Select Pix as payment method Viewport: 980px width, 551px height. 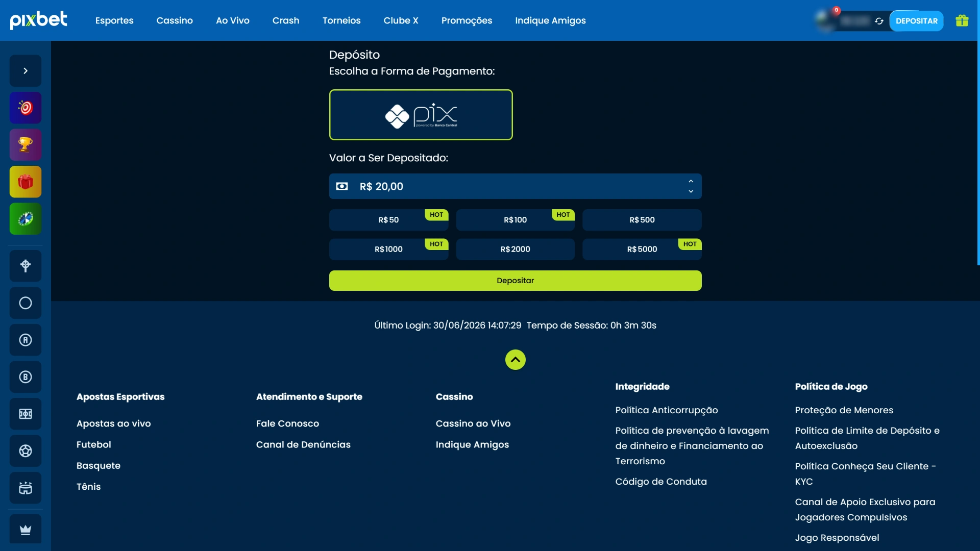[x=421, y=115]
